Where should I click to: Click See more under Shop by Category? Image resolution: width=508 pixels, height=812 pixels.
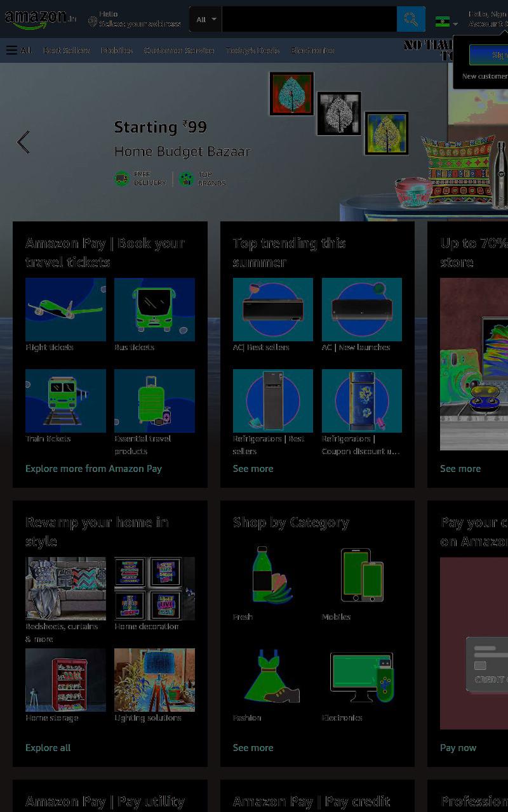click(253, 748)
